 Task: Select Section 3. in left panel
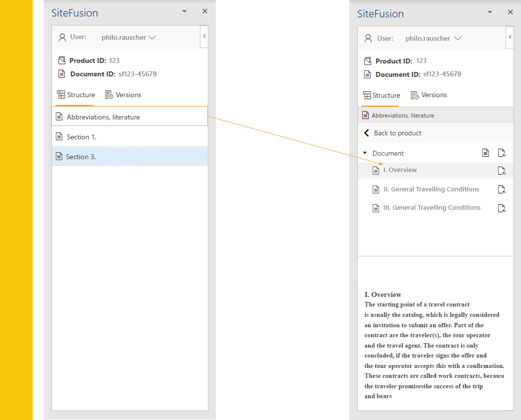[130, 156]
